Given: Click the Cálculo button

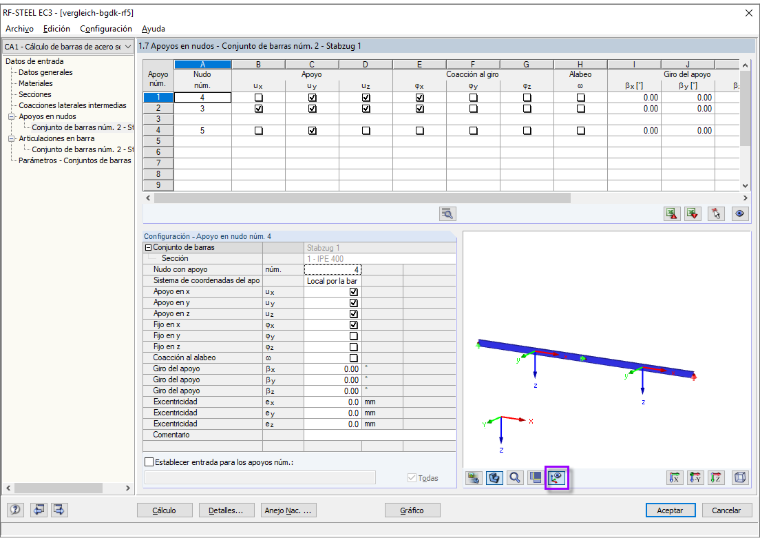Looking at the screenshot, I should [x=164, y=510].
